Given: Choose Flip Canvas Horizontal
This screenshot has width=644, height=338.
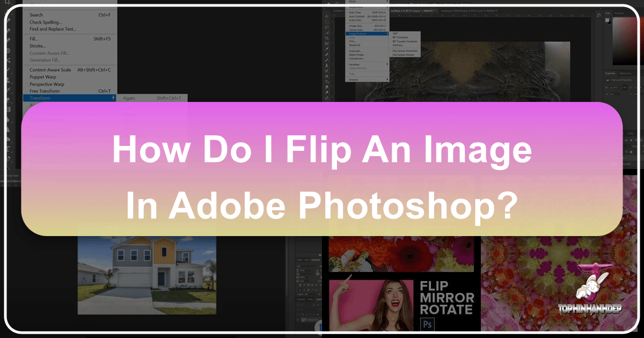Looking at the screenshot, I should (405, 50).
